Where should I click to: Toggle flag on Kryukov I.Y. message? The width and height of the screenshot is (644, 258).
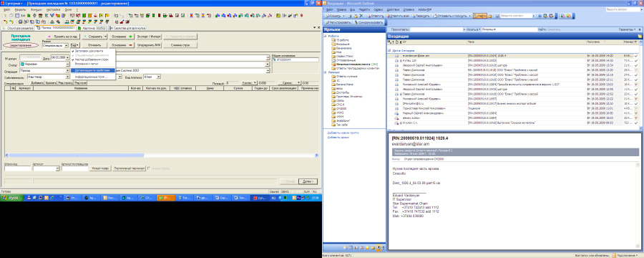(x=636, y=123)
